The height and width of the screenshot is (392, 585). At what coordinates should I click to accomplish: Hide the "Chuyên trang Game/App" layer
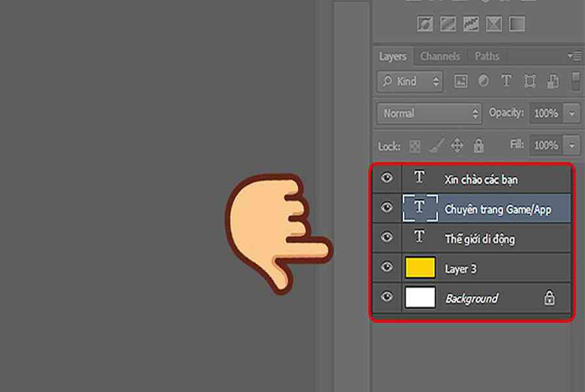(387, 207)
